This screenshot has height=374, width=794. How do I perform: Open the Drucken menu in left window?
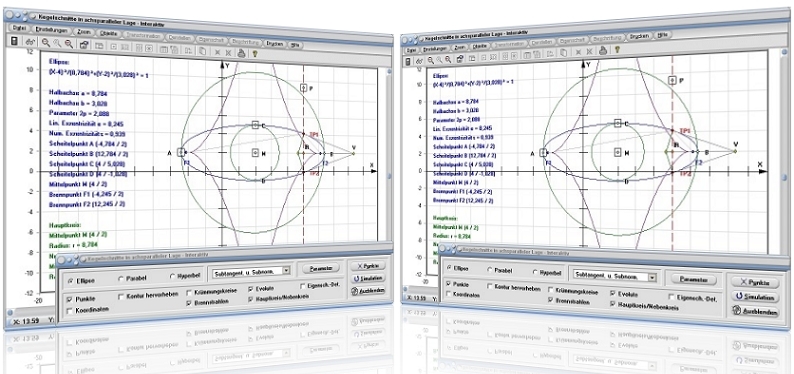click(x=274, y=43)
